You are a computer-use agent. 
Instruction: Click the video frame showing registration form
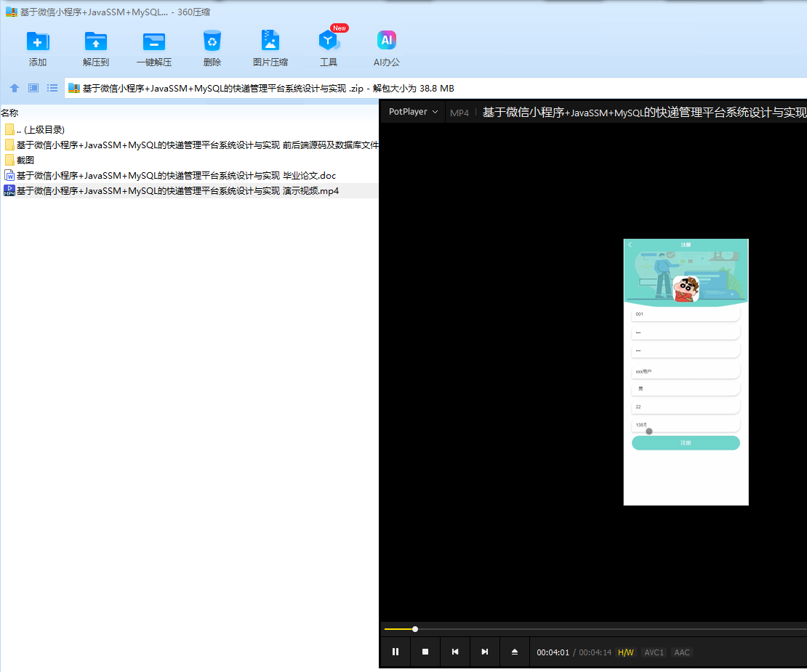pyautogui.click(x=686, y=372)
